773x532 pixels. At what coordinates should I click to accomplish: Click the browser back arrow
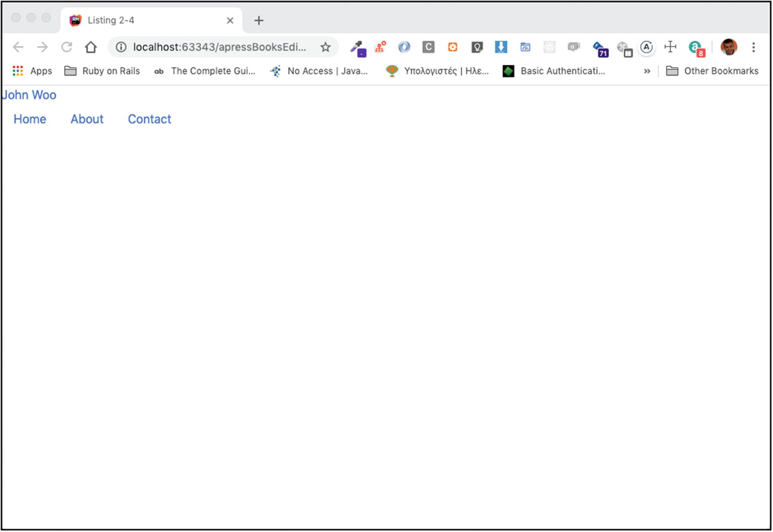point(18,47)
